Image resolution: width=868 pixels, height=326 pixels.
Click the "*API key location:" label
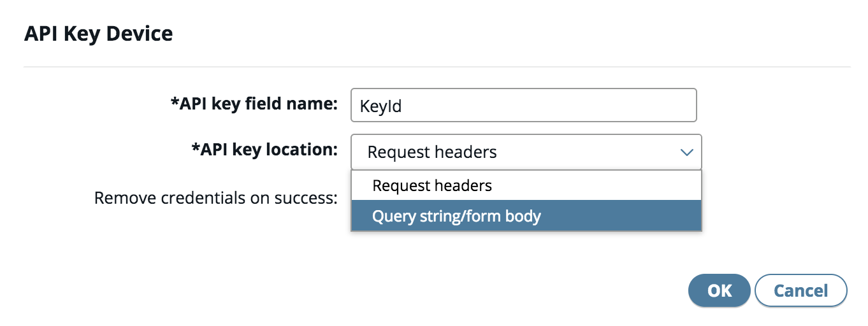coord(264,150)
